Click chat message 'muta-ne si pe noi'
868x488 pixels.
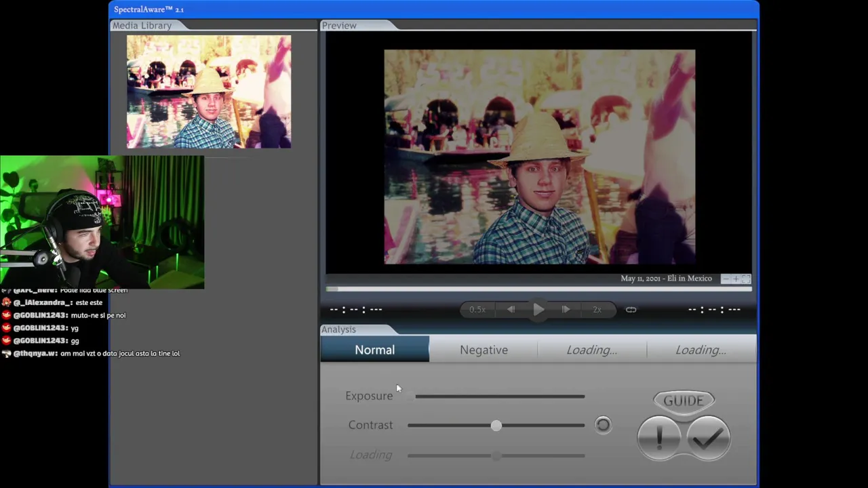click(x=98, y=315)
